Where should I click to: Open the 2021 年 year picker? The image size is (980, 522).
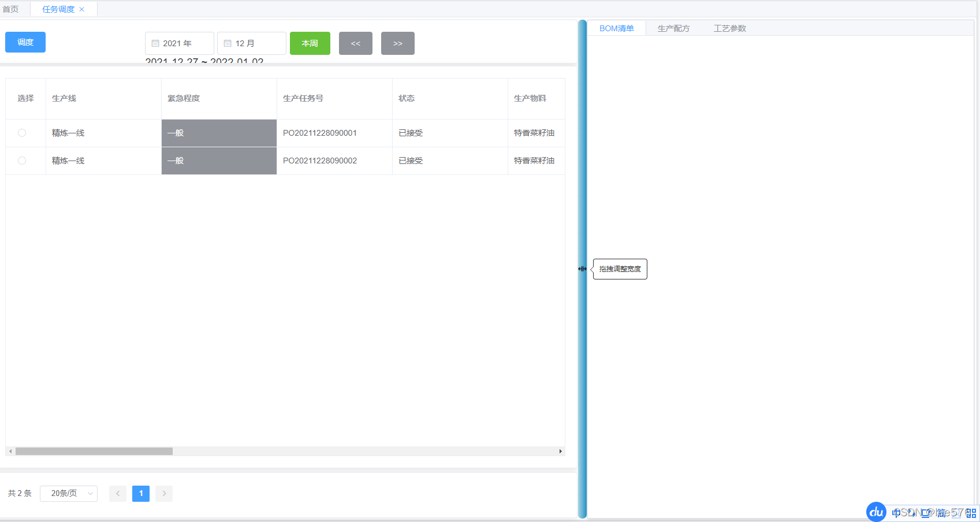tap(180, 43)
